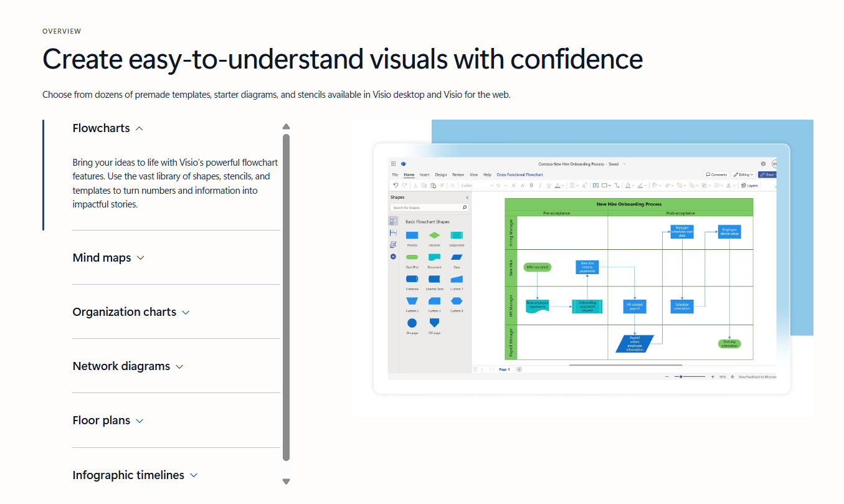Click the zoom out minus icon
The width and height of the screenshot is (844, 504).
[x=667, y=376]
